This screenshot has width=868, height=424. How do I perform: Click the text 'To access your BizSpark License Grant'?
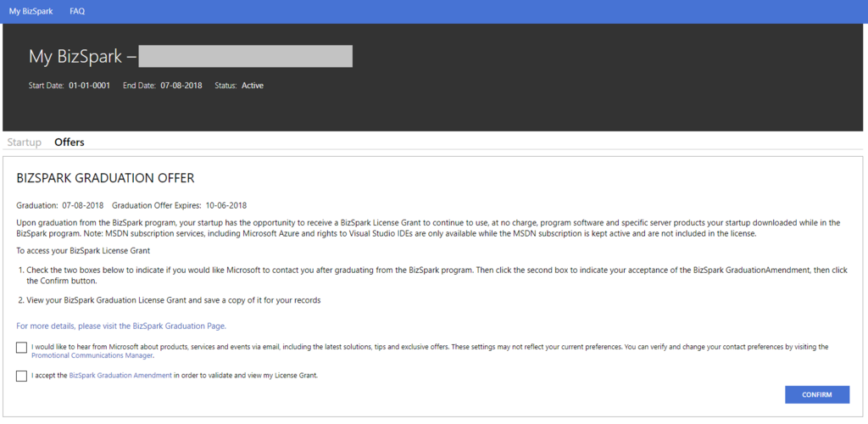pos(82,251)
